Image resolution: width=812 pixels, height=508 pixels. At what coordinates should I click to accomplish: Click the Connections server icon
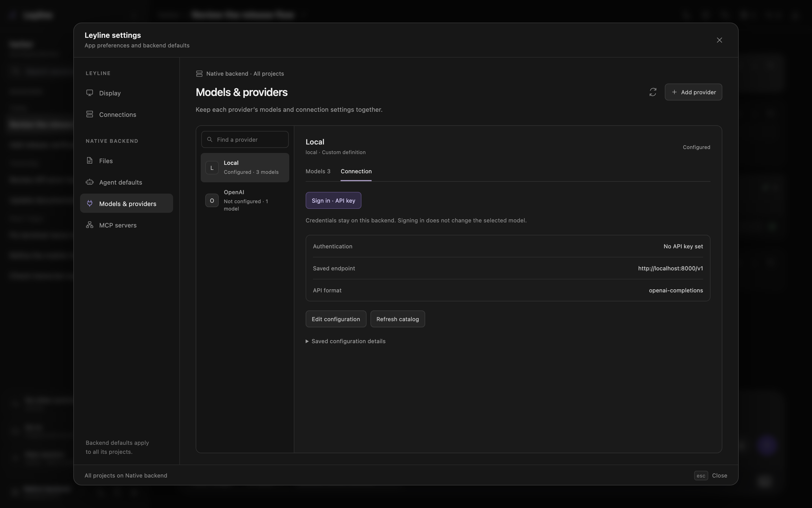[90, 114]
